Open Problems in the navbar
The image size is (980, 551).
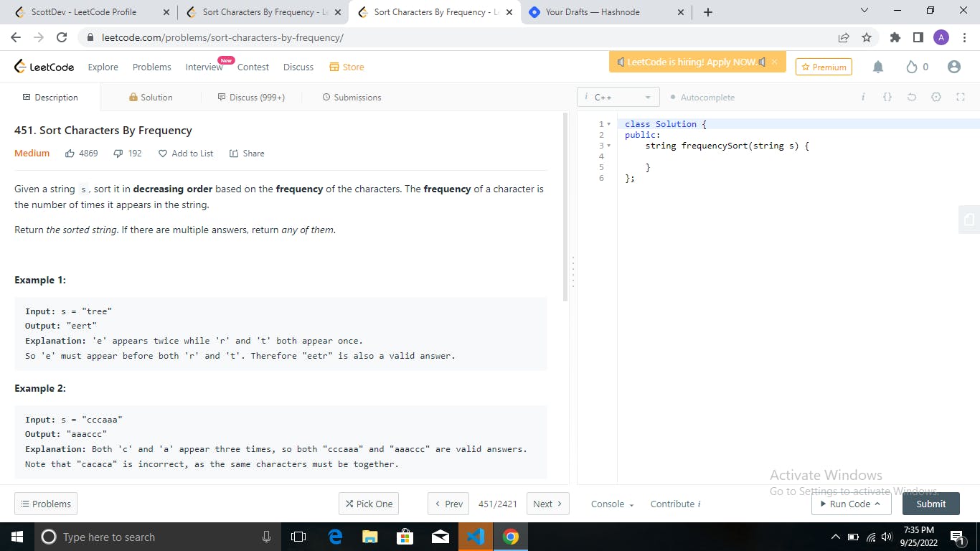[x=151, y=67]
